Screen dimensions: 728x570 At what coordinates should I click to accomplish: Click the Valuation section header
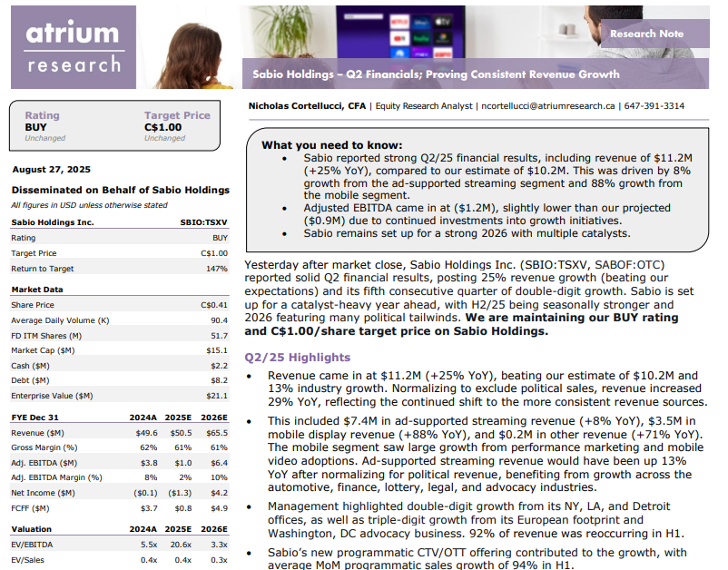tap(32, 529)
